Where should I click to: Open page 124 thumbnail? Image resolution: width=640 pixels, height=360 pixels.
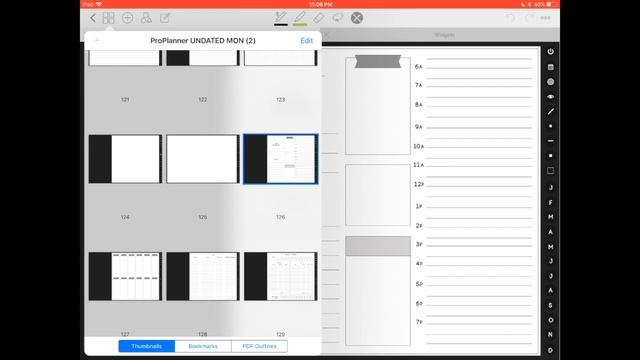(125, 159)
